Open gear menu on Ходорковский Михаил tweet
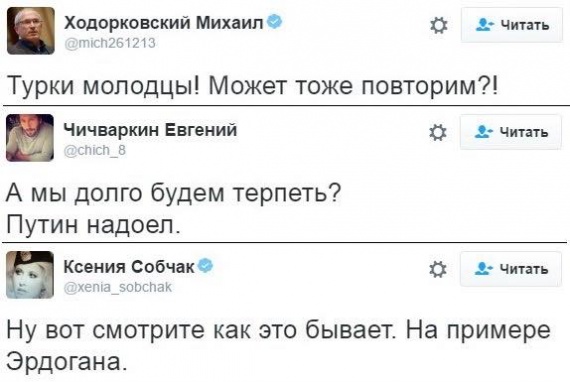Screen dimensions: 570x382 coord(438,25)
